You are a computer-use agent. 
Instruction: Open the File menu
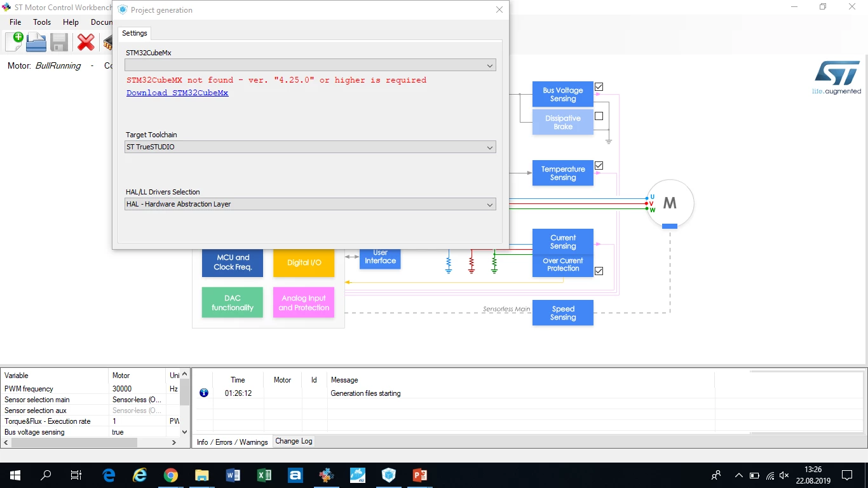click(x=16, y=22)
